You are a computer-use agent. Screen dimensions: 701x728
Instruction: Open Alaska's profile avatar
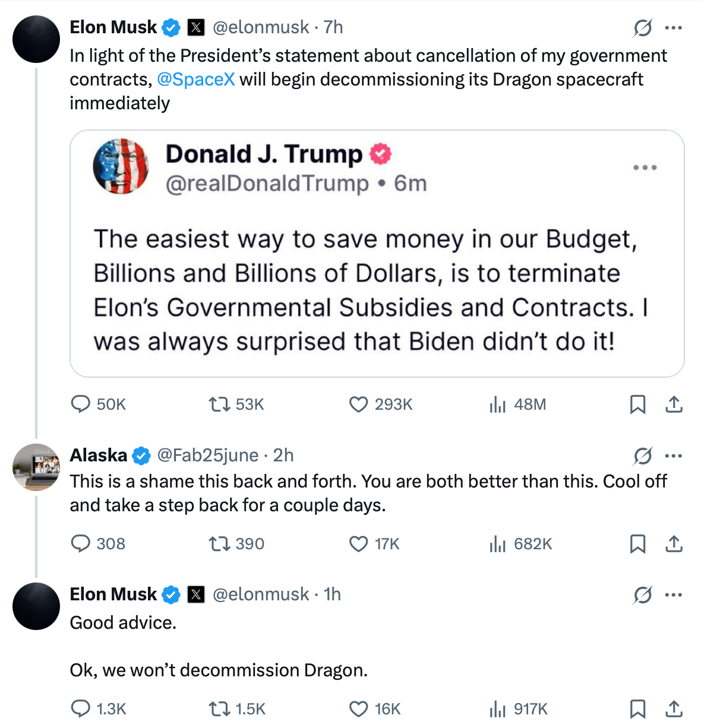(x=36, y=467)
